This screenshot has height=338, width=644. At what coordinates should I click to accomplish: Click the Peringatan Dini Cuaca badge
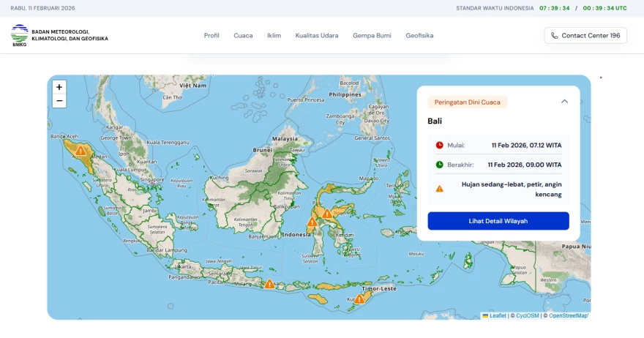(x=468, y=102)
